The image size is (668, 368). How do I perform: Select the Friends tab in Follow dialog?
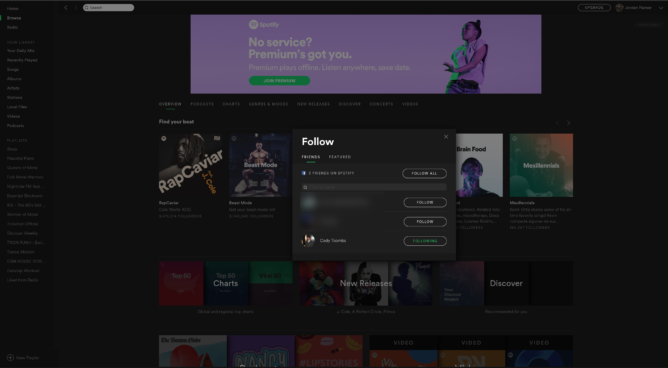coord(311,157)
